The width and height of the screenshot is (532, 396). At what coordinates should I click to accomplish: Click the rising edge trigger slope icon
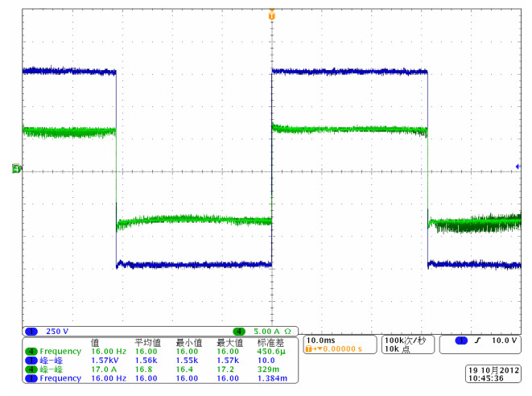[x=478, y=340]
